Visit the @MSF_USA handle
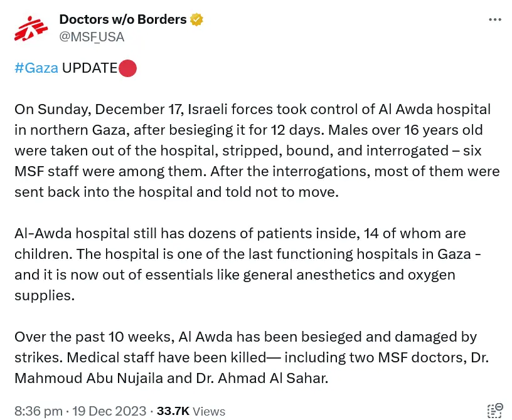 (92, 37)
